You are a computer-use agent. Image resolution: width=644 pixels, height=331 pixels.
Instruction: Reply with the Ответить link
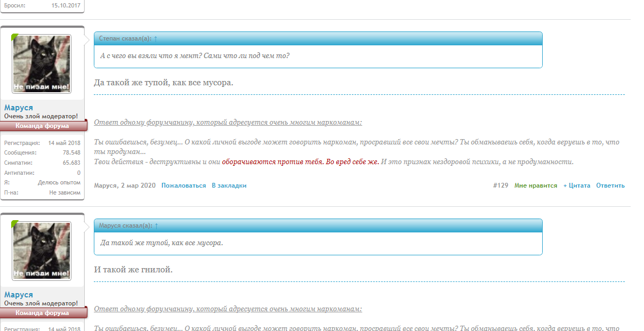[x=612, y=185]
